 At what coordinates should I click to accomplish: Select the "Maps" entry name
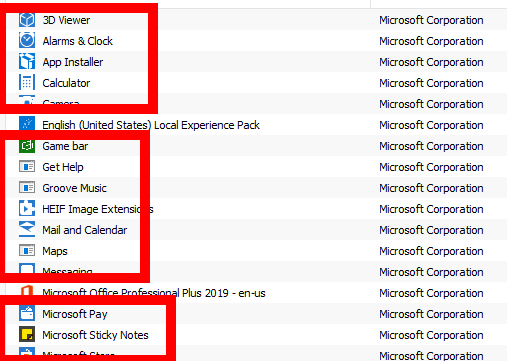pyautogui.click(x=55, y=251)
